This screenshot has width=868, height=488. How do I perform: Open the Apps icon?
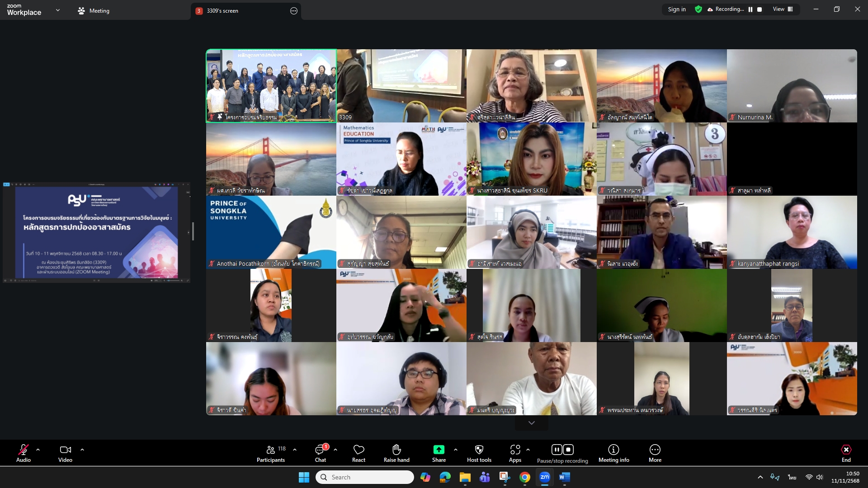pos(515,450)
